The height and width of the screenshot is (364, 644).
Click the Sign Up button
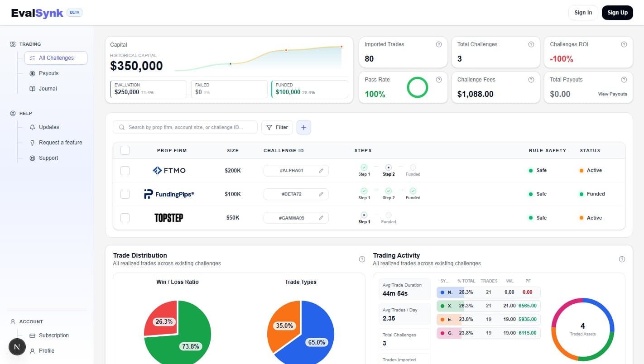(x=617, y=13)
